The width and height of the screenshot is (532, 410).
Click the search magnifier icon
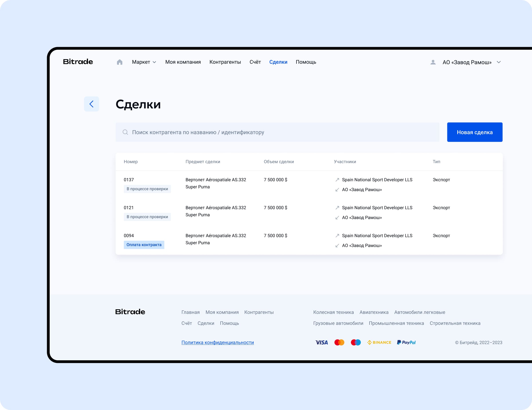[125, 132]
